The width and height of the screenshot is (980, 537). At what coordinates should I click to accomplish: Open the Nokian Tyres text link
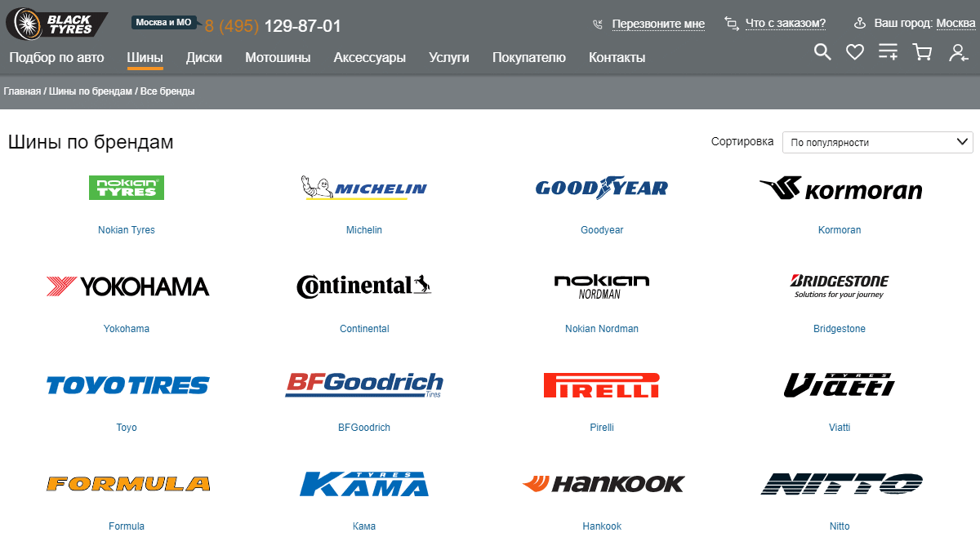(x=127, y=230)
